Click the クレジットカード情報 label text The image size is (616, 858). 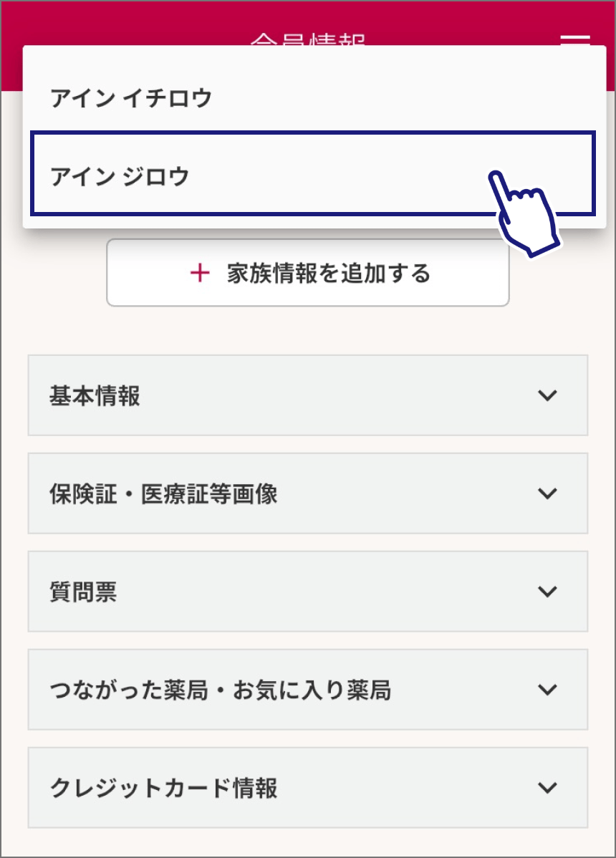[x=164, y=789]
